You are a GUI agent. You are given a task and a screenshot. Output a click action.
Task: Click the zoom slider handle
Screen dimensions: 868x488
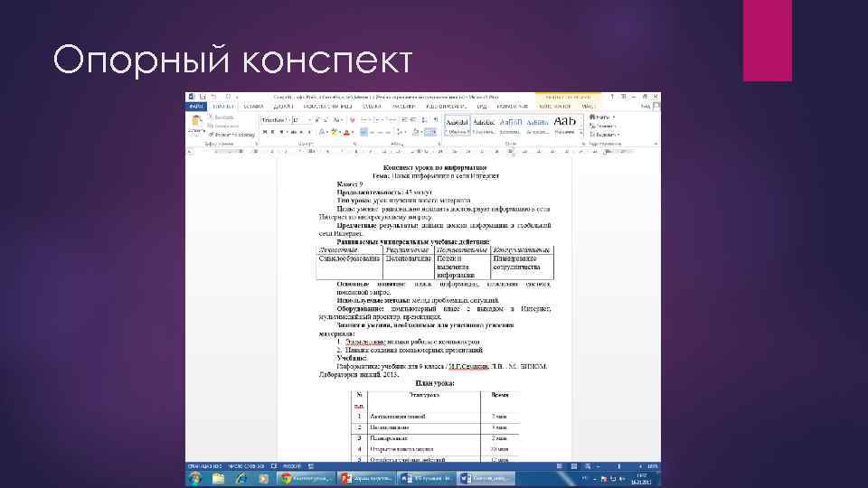pos(618,466)
